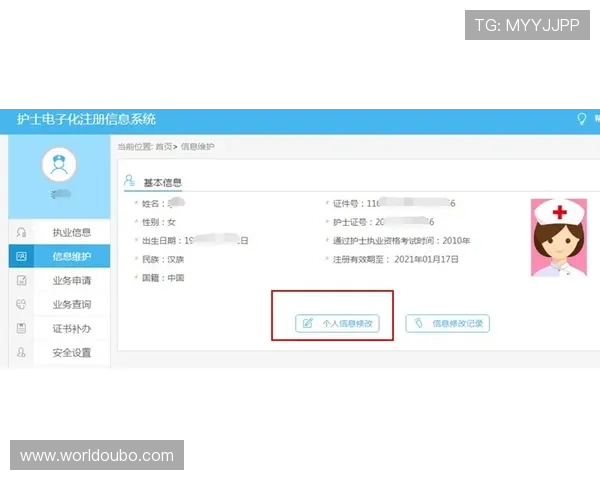Click the 护士证号 field

tap(383, 222)
